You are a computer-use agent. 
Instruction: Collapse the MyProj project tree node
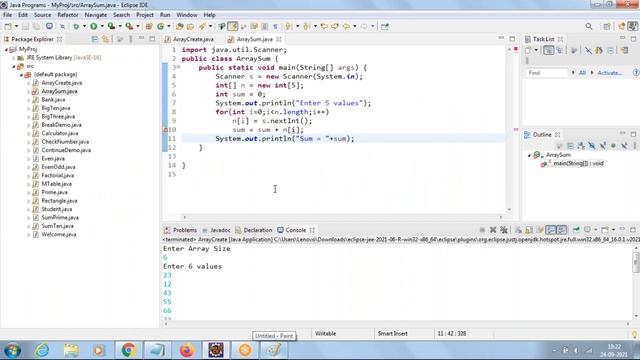click(x=7, y=49)
